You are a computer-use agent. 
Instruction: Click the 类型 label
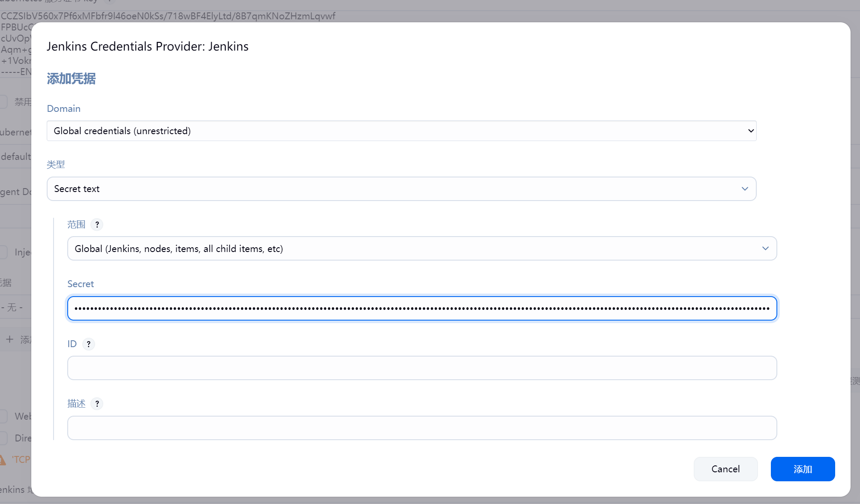point(56,164)
